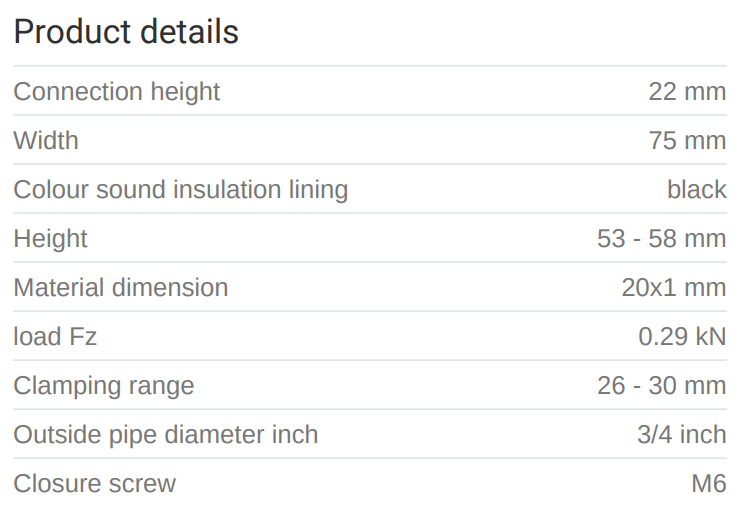Select the M6 screw value

708,484
